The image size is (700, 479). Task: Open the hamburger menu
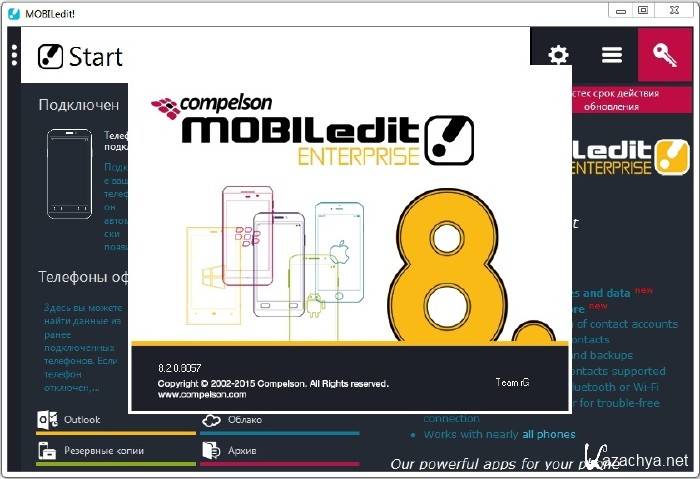click(612, 55)
